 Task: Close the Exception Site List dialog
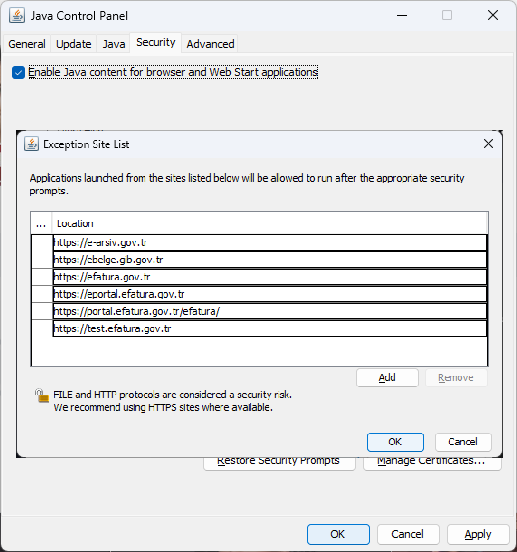pos(488,144)
